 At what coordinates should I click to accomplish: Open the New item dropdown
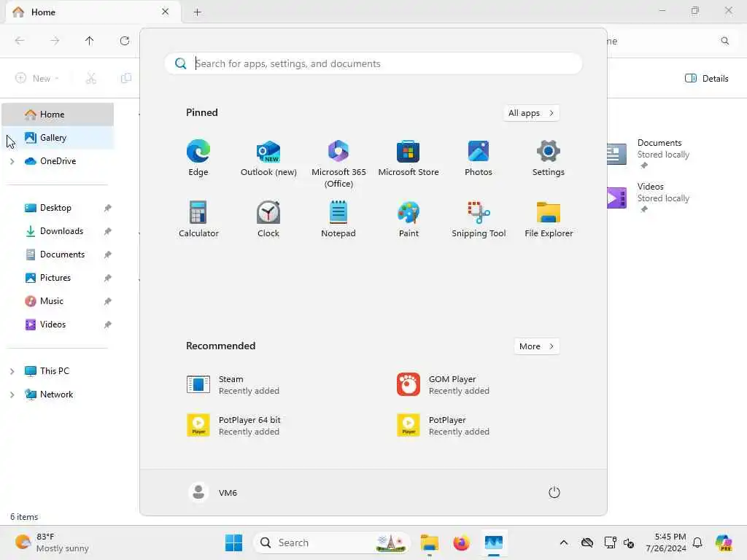coord(37,79)
